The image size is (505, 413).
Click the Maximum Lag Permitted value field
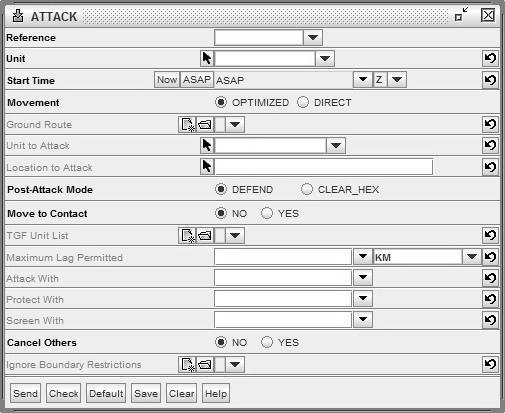pyautogui.click(x=283, y=257)
